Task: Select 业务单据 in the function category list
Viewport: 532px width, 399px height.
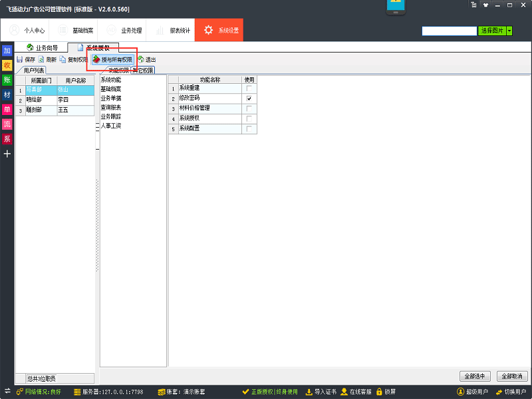Action: coord(111,98)
